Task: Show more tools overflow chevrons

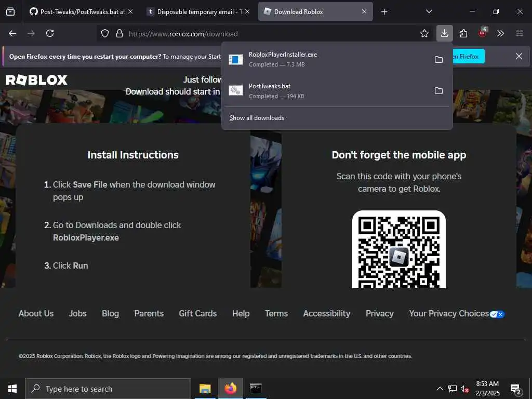Action: pos(500,33)
